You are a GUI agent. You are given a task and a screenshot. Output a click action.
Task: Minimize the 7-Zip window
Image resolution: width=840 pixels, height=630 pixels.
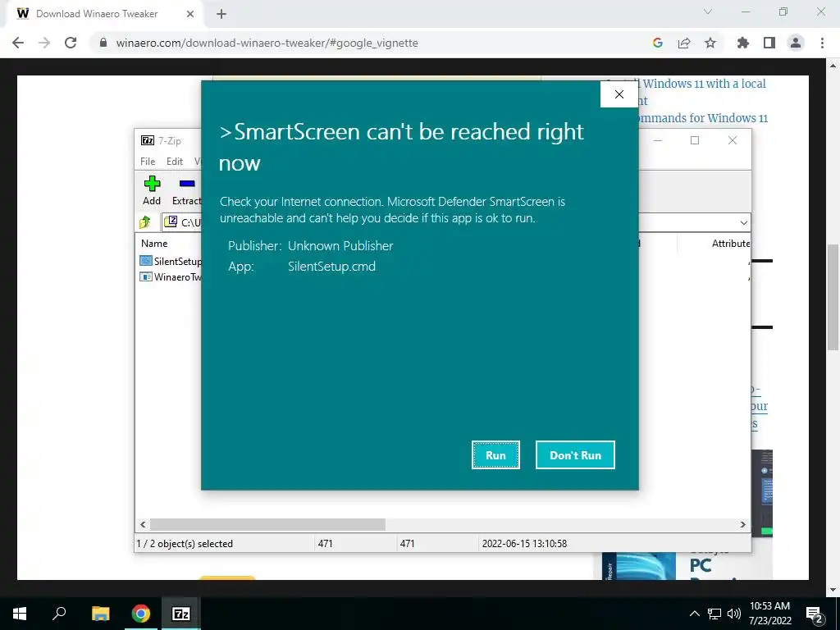pos(658,140)
